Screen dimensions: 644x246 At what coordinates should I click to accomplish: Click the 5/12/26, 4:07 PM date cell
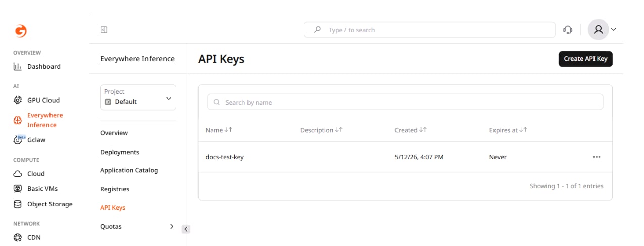click(x=419, y=157)
